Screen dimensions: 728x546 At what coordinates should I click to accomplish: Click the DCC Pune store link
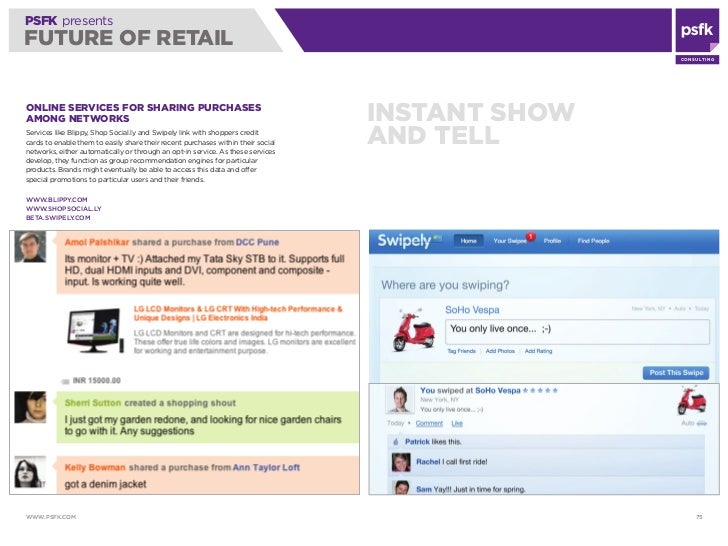257,242
